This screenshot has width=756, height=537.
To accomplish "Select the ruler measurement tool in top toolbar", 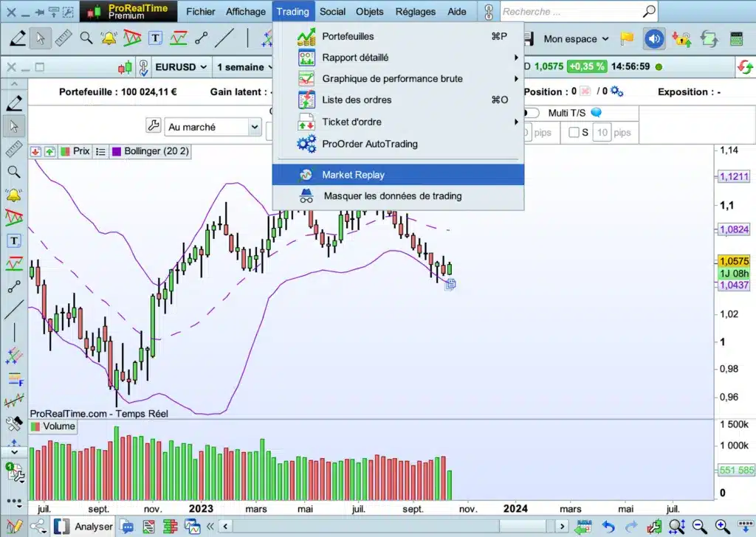I will click(x=63, y=38).
